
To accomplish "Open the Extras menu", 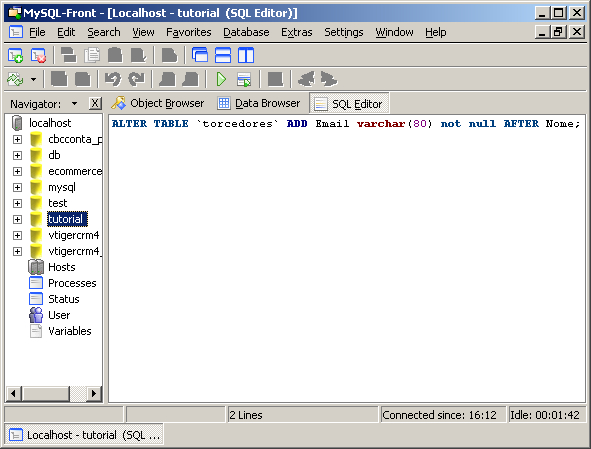I will click(x=297, y=32).
